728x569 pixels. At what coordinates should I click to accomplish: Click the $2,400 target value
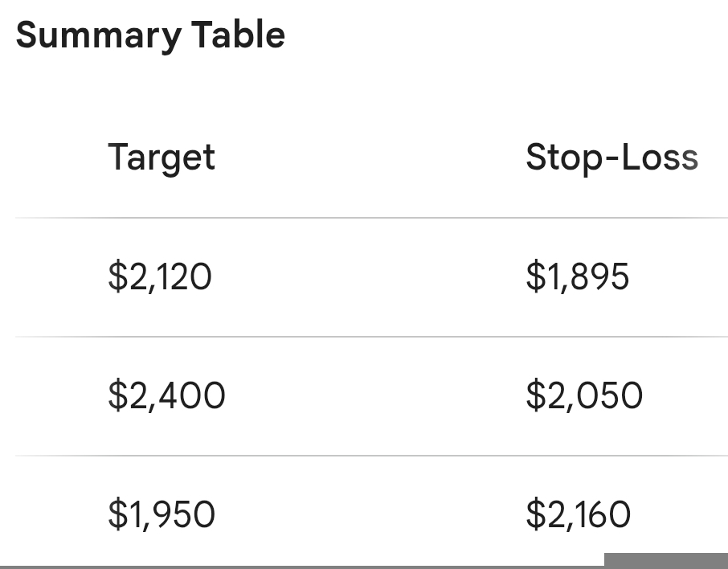pyautogui.click(x=166, y=395)
